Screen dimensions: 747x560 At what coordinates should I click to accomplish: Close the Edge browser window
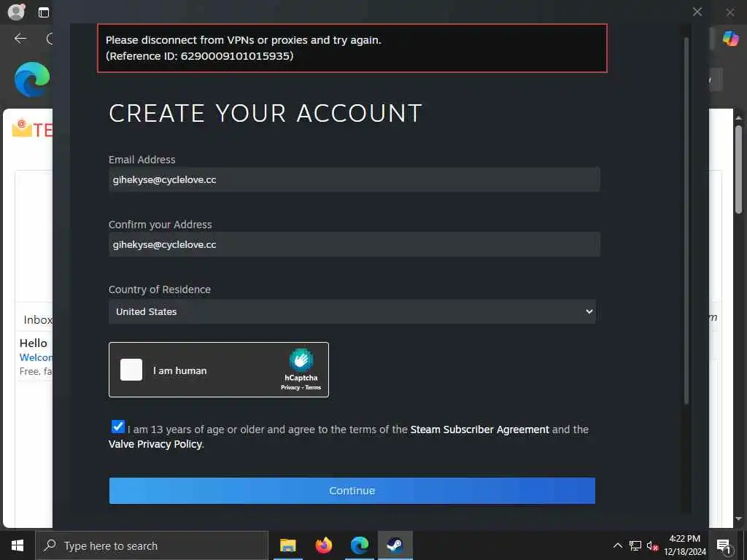coord(730,12)
